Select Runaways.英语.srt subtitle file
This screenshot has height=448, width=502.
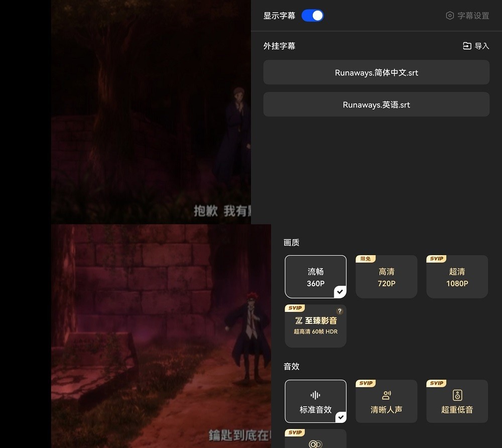pyautogui.click(x=376, y=104)
